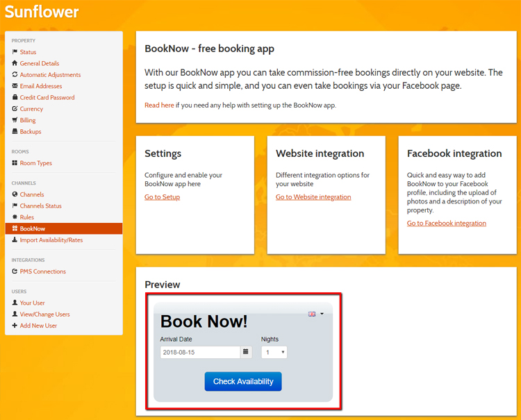The image size is (521, 420).
Task: Open the Nights dropdown
Action: (x=274, y=352)
